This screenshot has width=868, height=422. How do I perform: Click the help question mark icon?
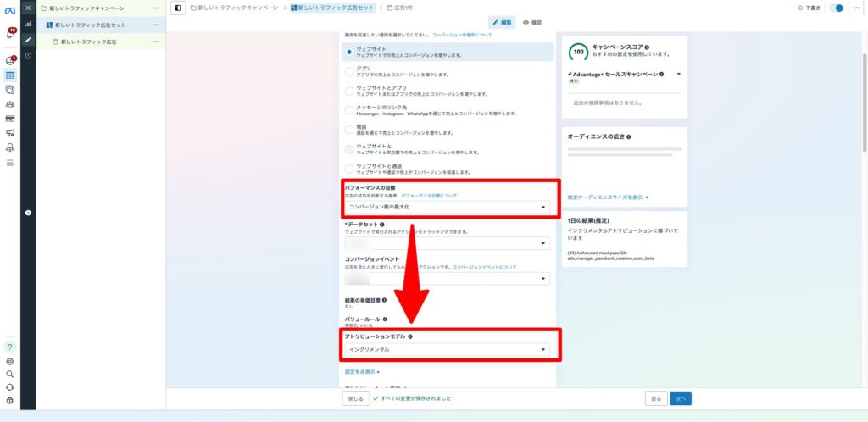tap(10, 347)
